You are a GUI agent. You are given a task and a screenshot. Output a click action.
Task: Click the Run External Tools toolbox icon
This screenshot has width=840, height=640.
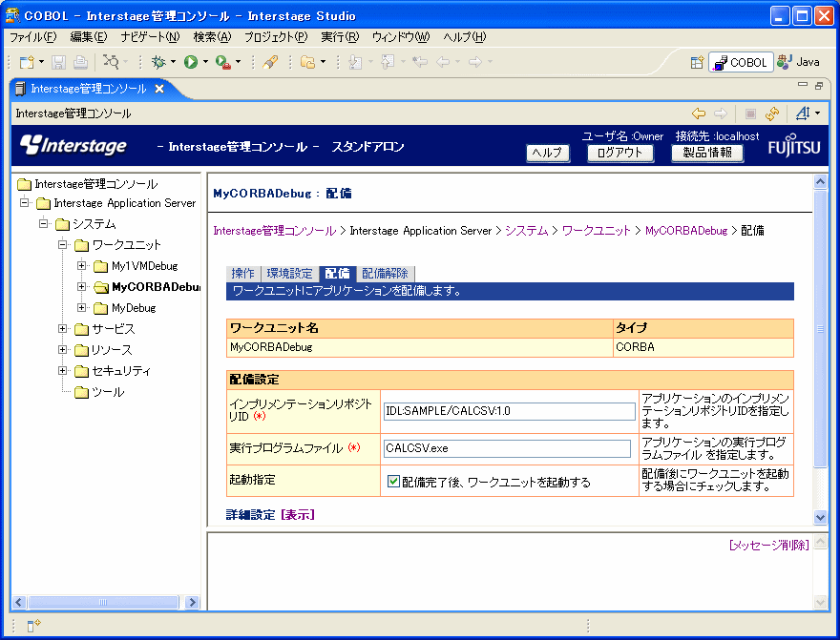(222, 62)
